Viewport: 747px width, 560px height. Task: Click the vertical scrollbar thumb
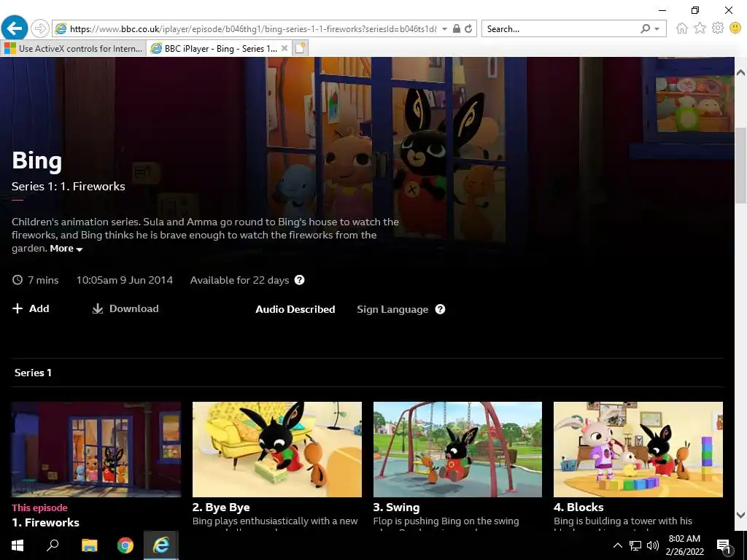click(x=741, y=166)
